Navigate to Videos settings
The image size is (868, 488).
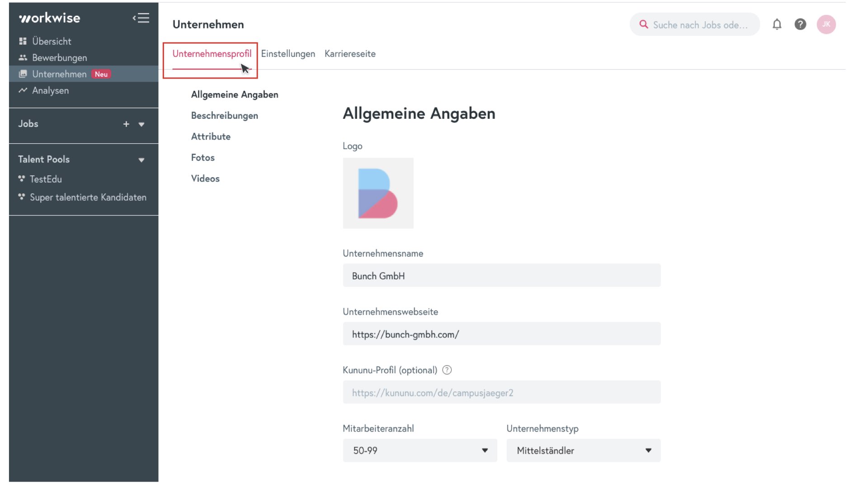tap(205, 178)
